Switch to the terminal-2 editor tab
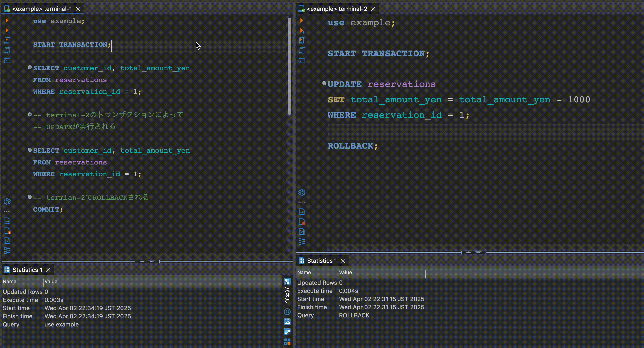 point(337,9)
